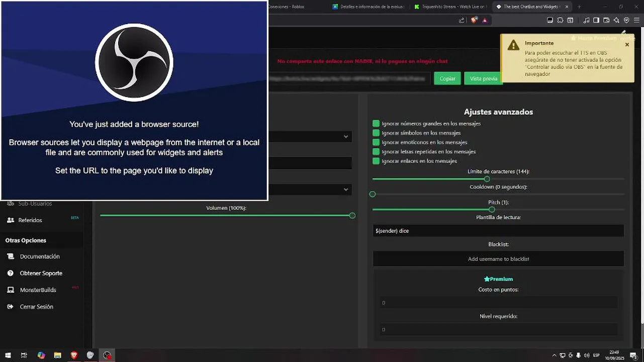Viewport: 644px width, 362px height.
Task: Toggle Ignorar símbolos en los mensajes
Action: (x=376, y=133)
